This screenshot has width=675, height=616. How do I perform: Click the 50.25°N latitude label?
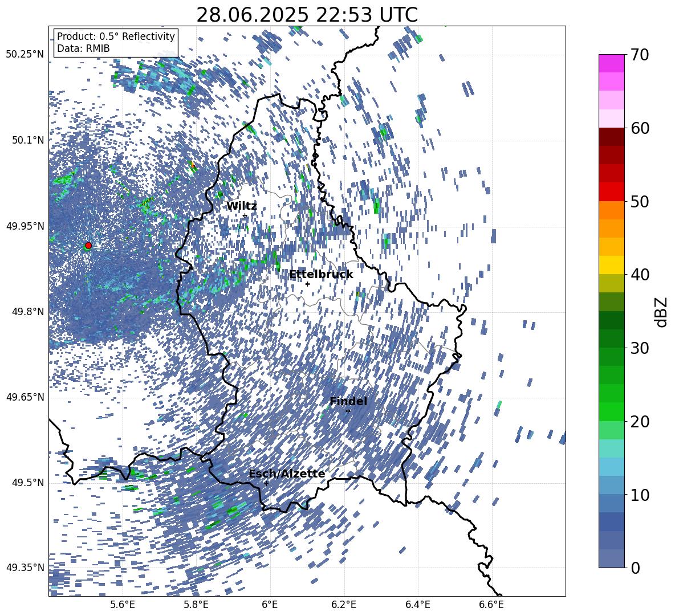click(25, 55)
